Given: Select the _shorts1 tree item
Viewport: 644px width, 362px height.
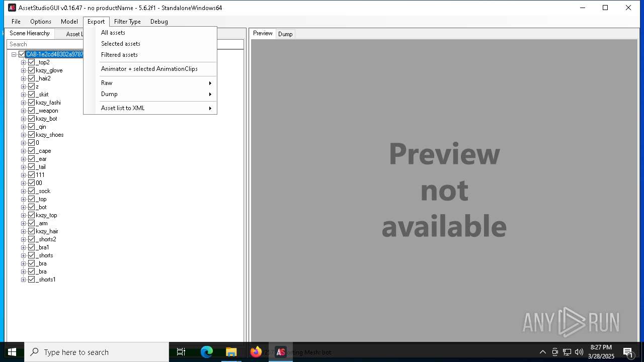Looking at the screenshot, I should pos(46,280).
